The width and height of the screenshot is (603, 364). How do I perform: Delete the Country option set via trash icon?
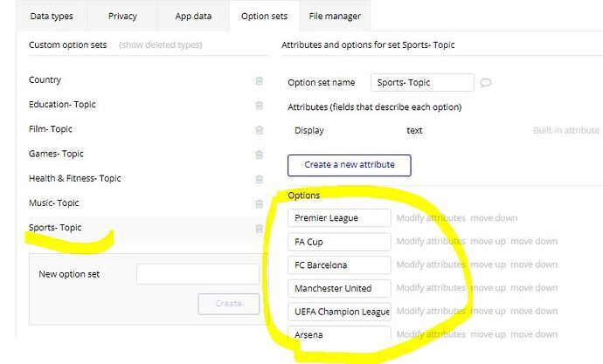tap(259, 80)
